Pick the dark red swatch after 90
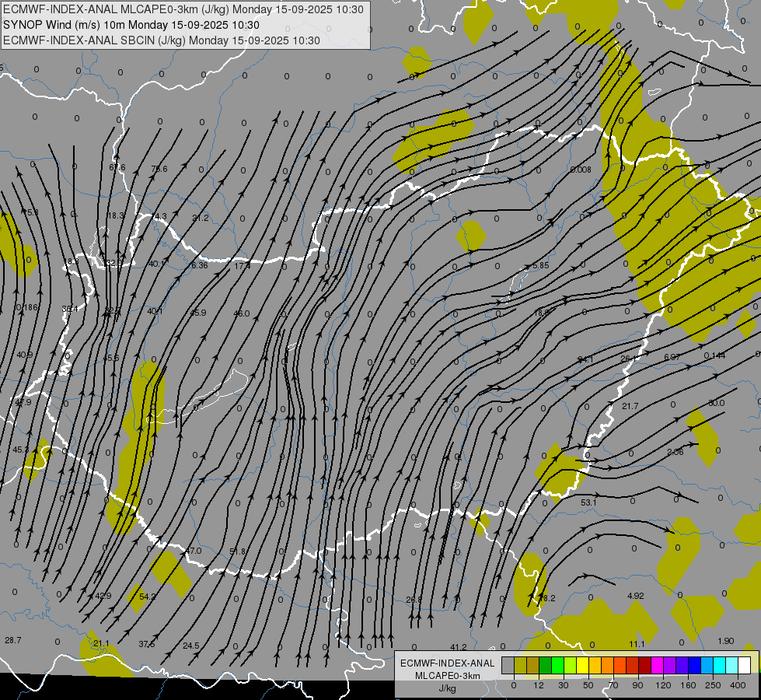The height and width of the screenshot is (700, 761). 645,666
